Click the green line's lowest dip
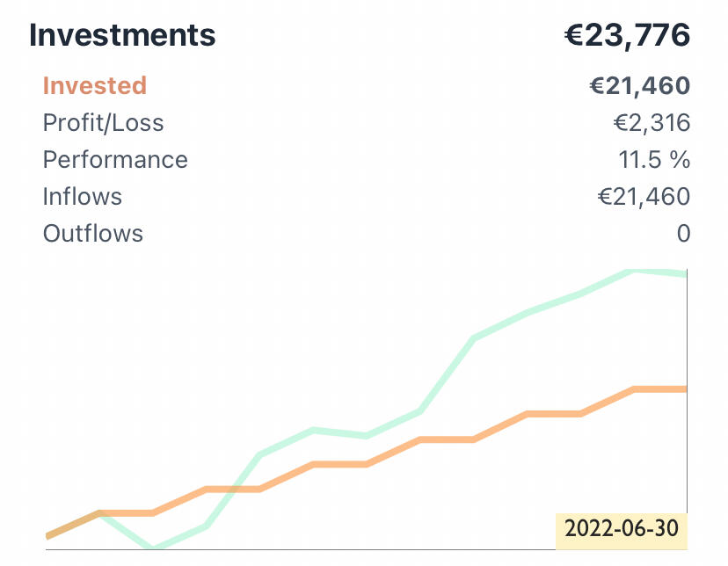Screen dimensions: 728x566 (154, 548)
